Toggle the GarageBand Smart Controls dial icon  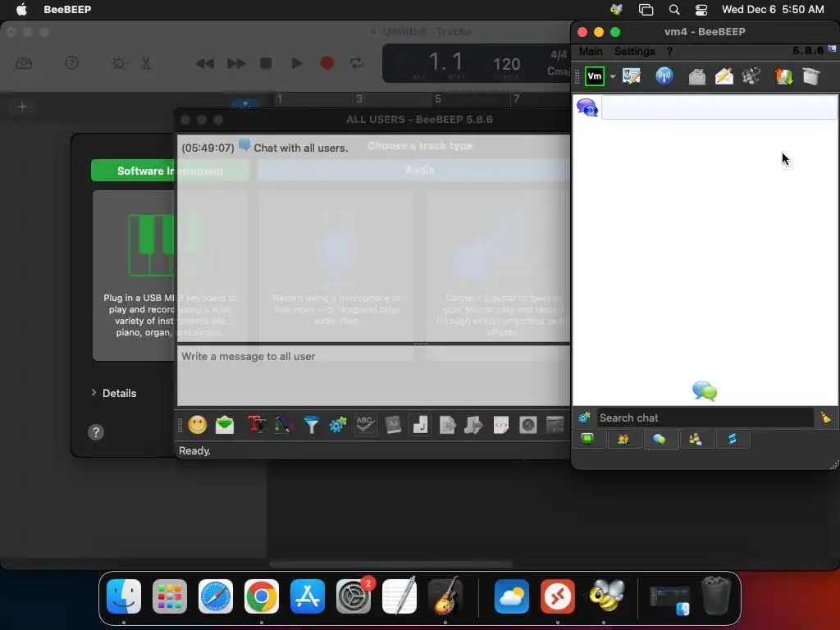pos(118,63)
